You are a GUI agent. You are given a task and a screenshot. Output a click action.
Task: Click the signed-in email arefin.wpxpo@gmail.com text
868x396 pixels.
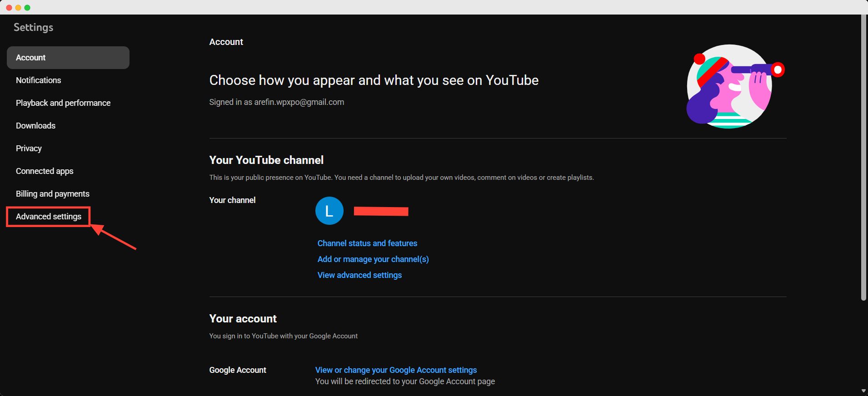point(299,102)
